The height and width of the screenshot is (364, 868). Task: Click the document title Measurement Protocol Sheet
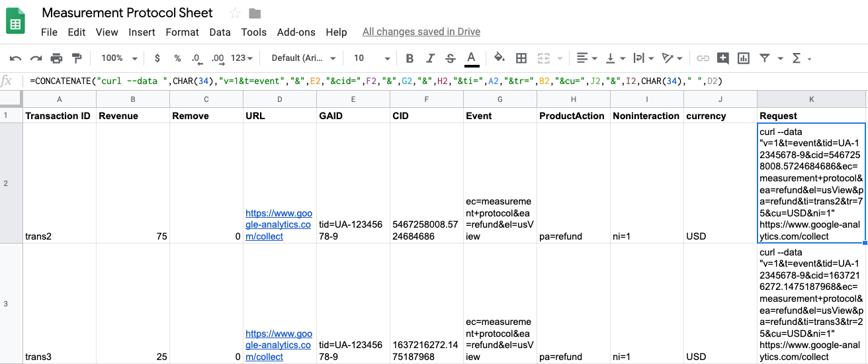click(128, 13)
